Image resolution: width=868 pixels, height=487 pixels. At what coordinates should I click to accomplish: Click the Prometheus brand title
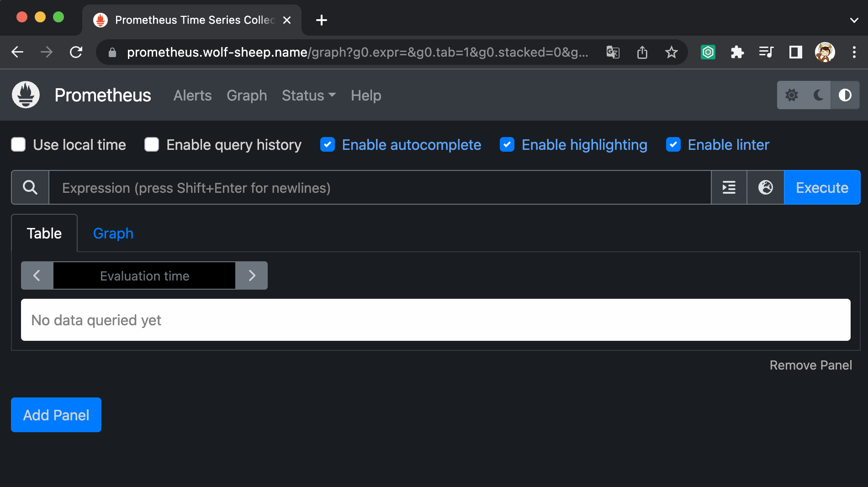tap(103, 95)
